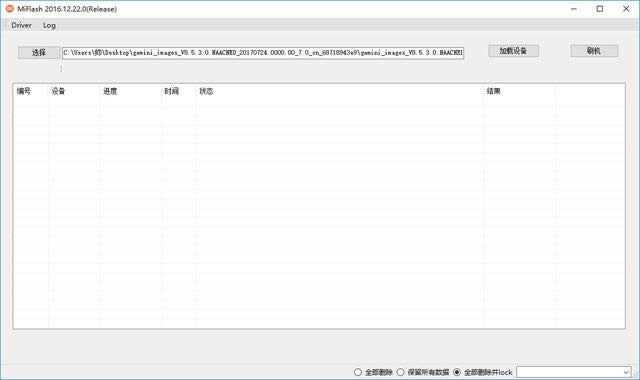The width and height of the screenshot is (640, 380).
Task: Click the 结果 column header
Action: click(493, 91)
